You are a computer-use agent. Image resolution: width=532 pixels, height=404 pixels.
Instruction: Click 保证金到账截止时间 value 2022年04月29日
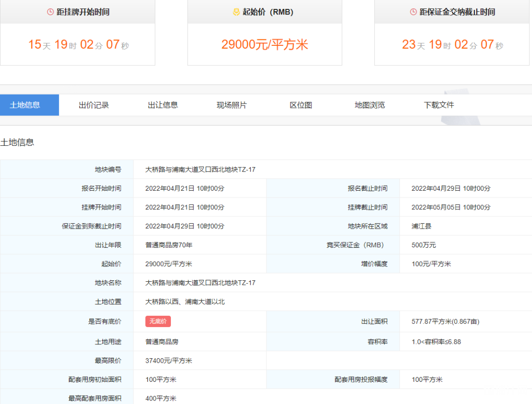(x=185, y=226)
